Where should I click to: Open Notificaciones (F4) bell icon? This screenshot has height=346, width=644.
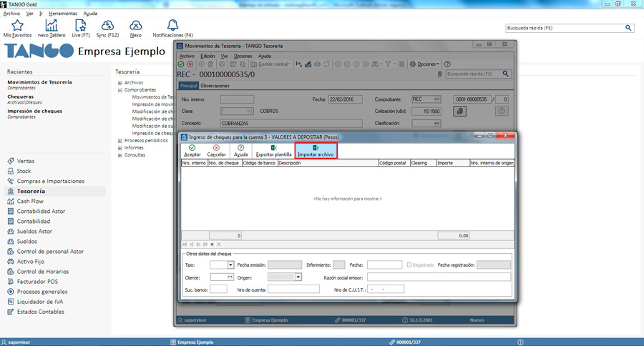172,29
